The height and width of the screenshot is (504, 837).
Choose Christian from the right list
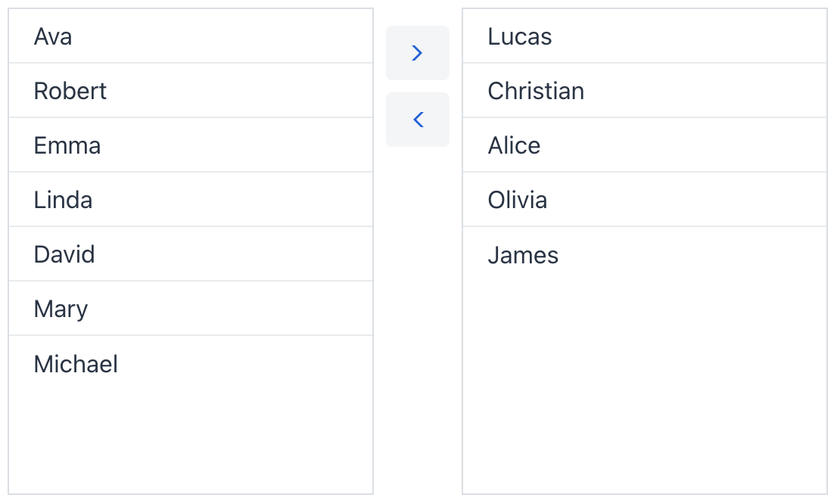[645, 91]
